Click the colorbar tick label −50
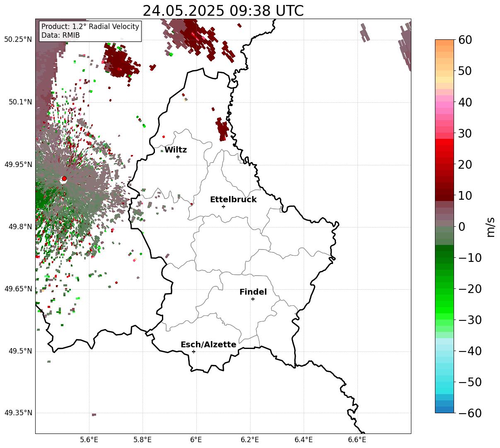500x448 pixels. pyautogui.click(x=470, y=382)
